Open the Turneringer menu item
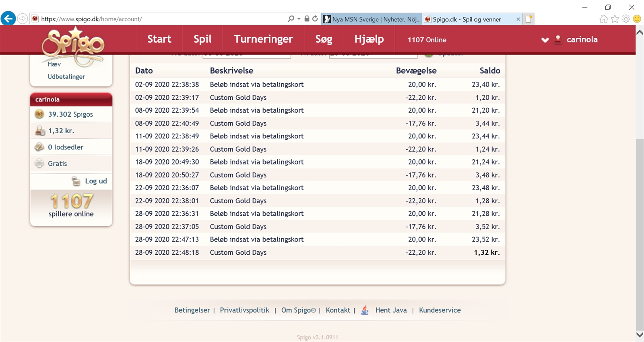The width and height of the screenshot is (644, 342). (263, 39)
